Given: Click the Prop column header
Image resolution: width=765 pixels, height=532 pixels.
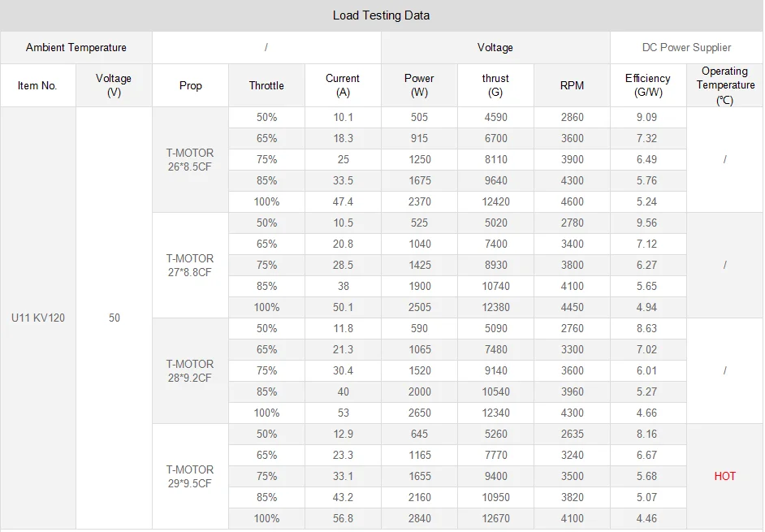Looking at the screenshot, I should click(x=191, y=85).
